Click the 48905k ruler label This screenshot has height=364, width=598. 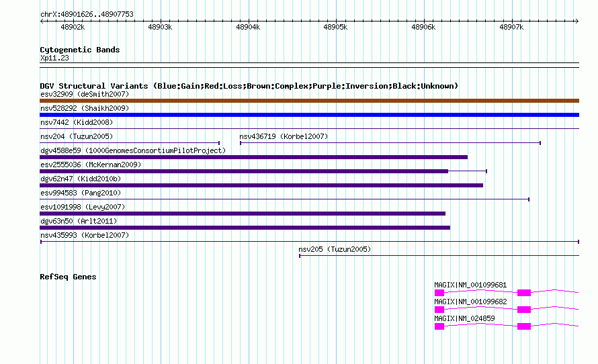335,27
